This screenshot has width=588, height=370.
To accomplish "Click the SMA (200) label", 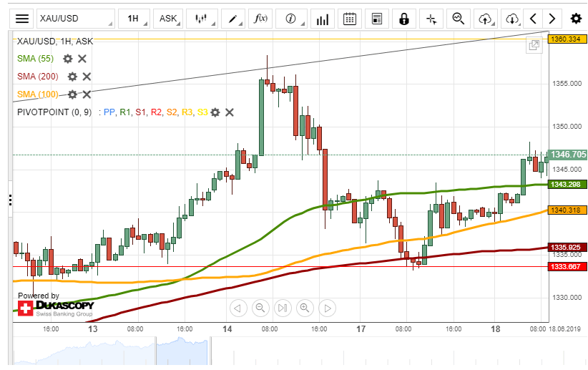I will click(x=37, y=77).
